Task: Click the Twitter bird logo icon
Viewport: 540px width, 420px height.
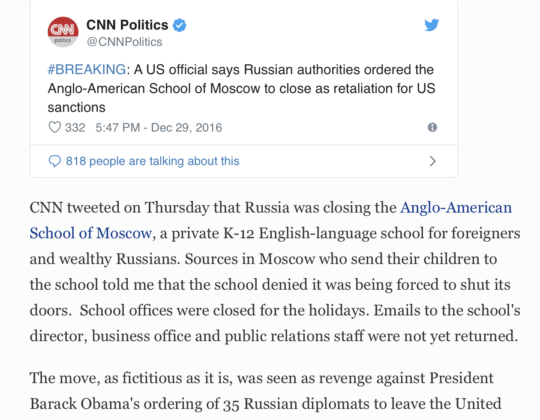Action: [432, 25]
